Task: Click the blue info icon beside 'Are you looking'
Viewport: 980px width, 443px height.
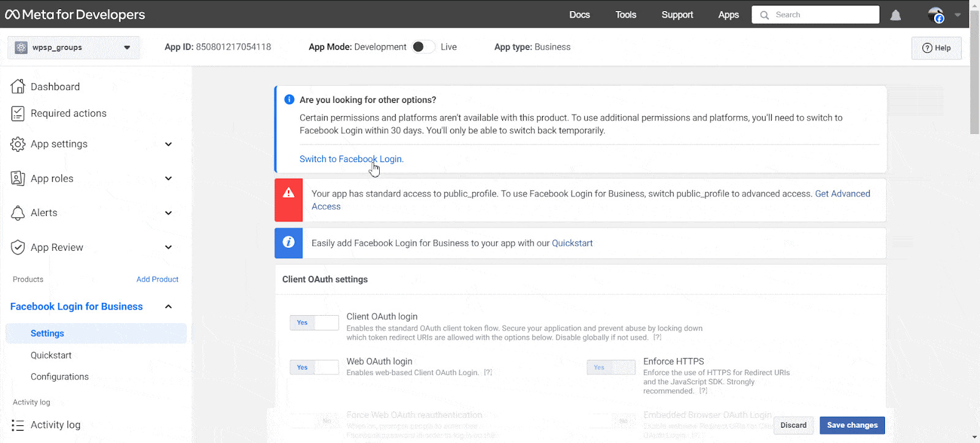Action: (x=289, y=99)
